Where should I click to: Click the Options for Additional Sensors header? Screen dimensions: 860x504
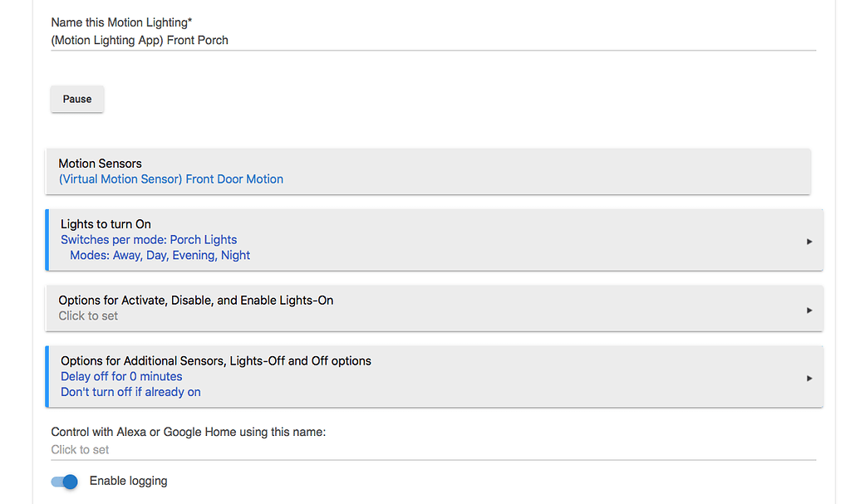pyautogui.click(x=215, y=360)
